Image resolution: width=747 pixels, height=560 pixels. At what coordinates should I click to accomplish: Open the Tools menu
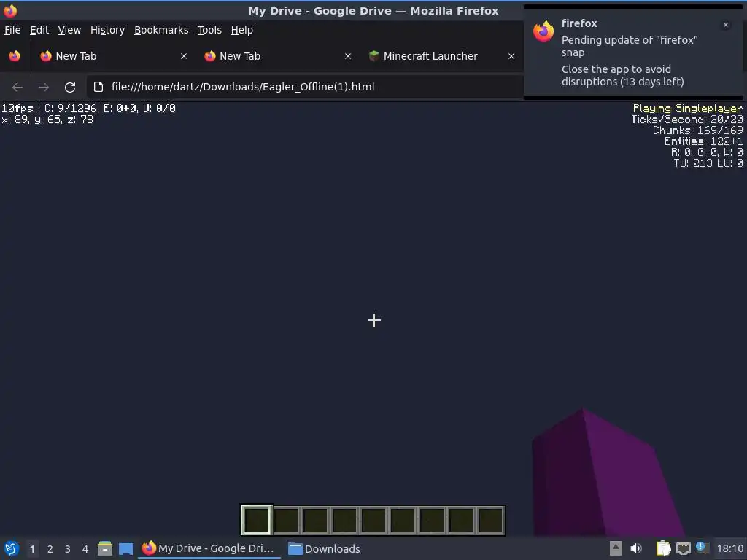click(x=209, y=30)
